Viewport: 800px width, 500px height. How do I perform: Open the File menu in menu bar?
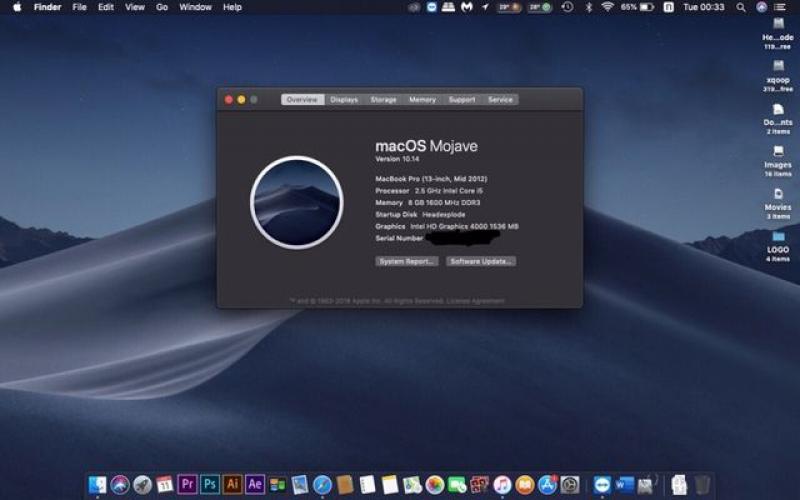coord(79,7)
